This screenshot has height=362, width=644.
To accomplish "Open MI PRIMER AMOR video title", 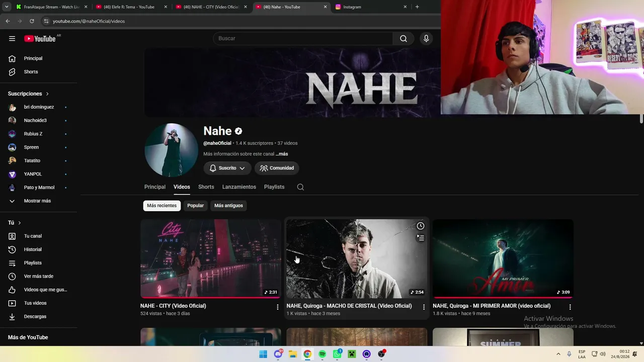I will 492,306.
